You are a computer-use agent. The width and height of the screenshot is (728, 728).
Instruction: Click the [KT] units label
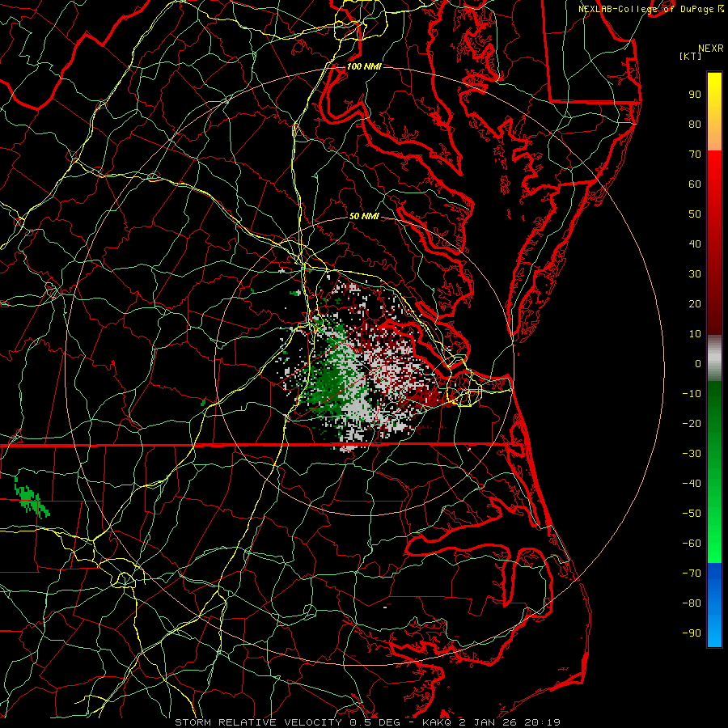(691, 56)
